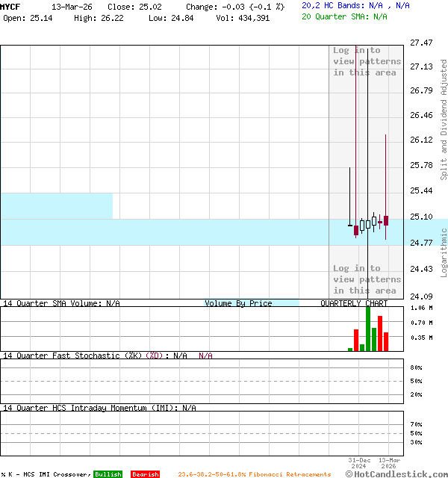Click the light blue volume-by-price band
This screenshot has height=478, width=448.
[164, 232]
